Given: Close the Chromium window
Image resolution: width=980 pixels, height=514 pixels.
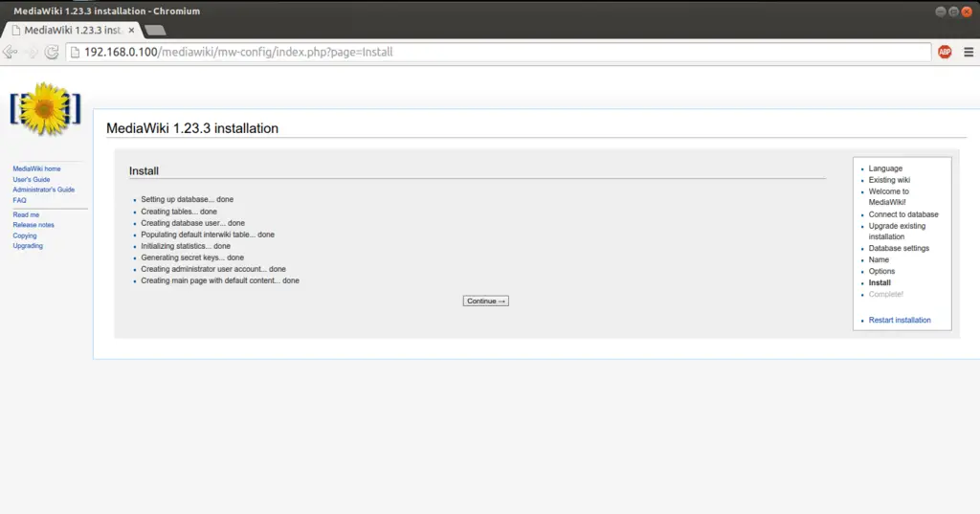Looking at the screenshot, I should [967, 11].
